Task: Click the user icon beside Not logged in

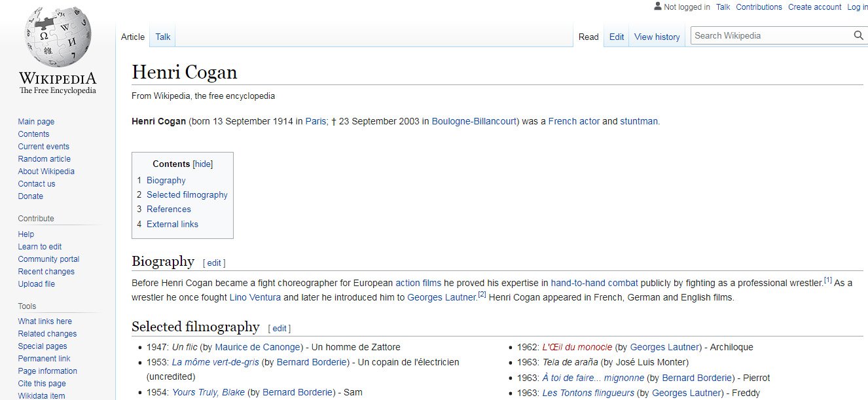Action: click(658, 7)
